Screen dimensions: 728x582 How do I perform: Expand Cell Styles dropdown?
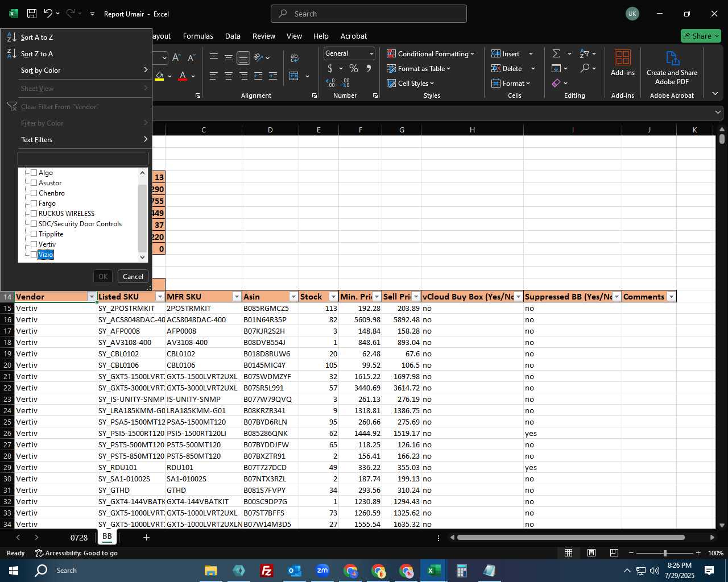[432, 84]
